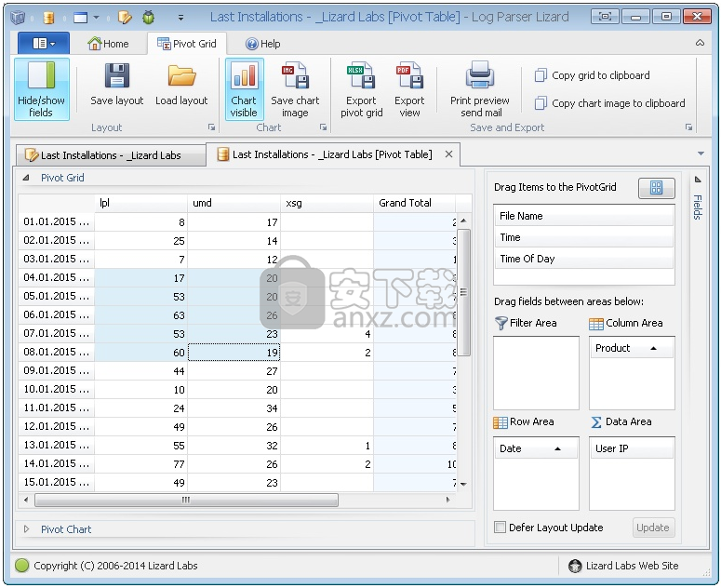The image size is (721, 588).
Task: Click the horizontal scrollbar right arrow
Action: pyautogui.click(x=447, y=500)
